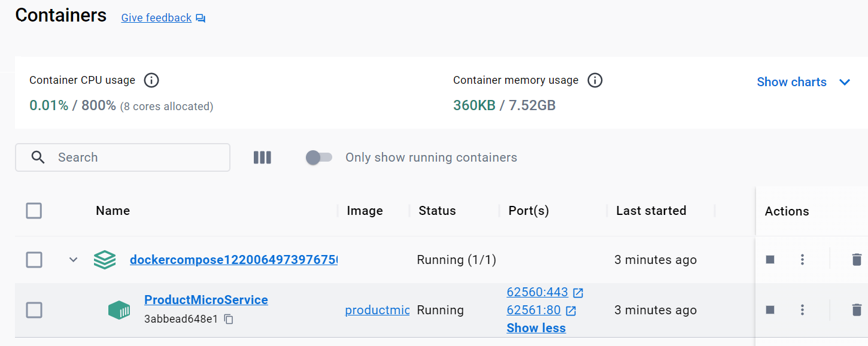This screenshot has height=346, width=868.
Task: Open the column customization icon beside search
Action: pos(262,157)
